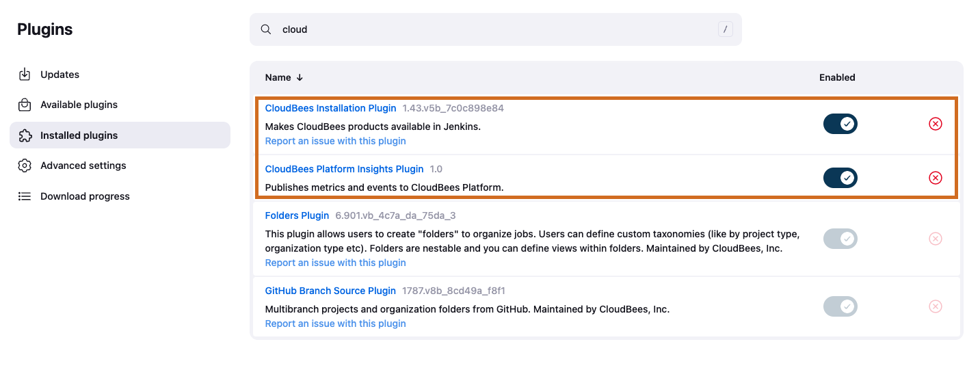Toggle GitHub Branch Source Plugin enabled switch

(x=840, y=306)
